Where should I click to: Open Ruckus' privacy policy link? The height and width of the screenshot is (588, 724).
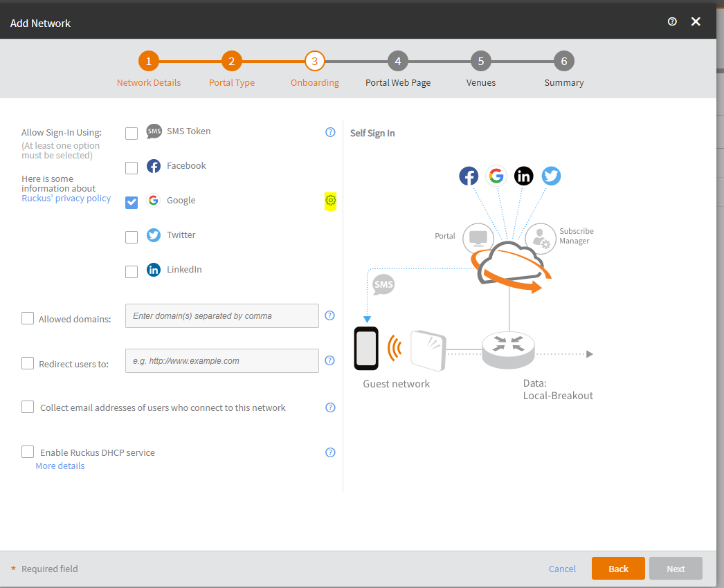pos(66,199)
